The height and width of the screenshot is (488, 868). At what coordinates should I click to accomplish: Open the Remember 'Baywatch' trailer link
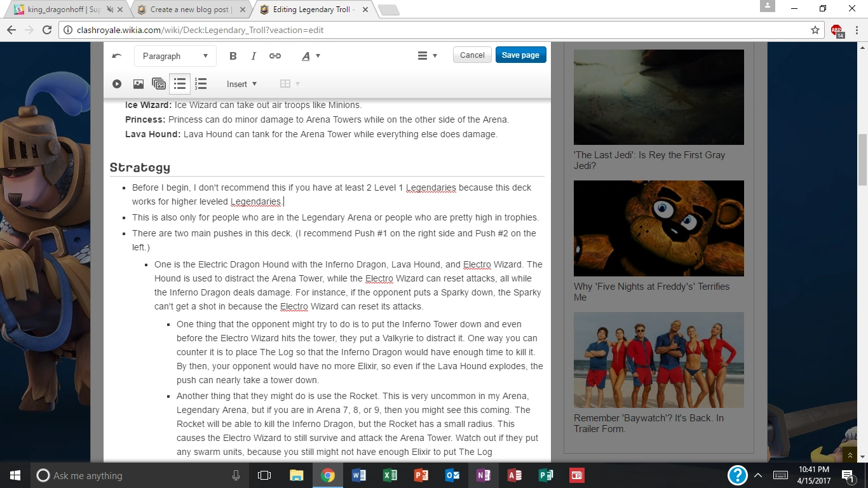(x=649, y=423)
